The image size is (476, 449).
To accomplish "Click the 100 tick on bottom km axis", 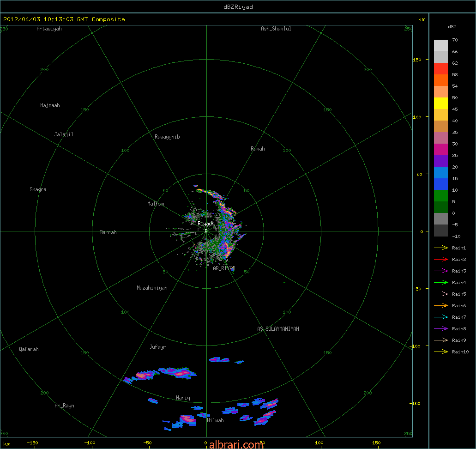I will (x=319, y=443).
